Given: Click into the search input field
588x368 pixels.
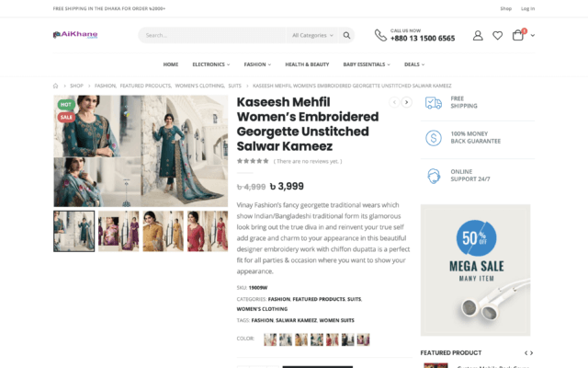Looking at the screenshot, I should coord(211,35).
